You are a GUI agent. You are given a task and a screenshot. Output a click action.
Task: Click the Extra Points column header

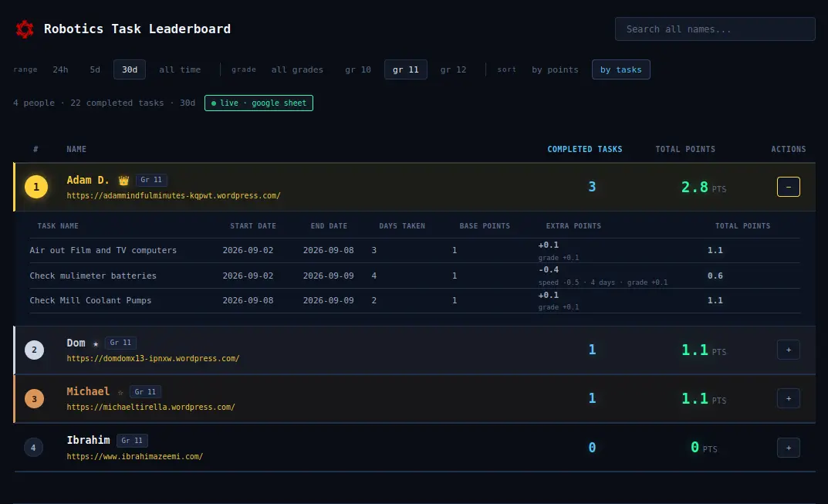pyautogui.click(x=573, y=226)
